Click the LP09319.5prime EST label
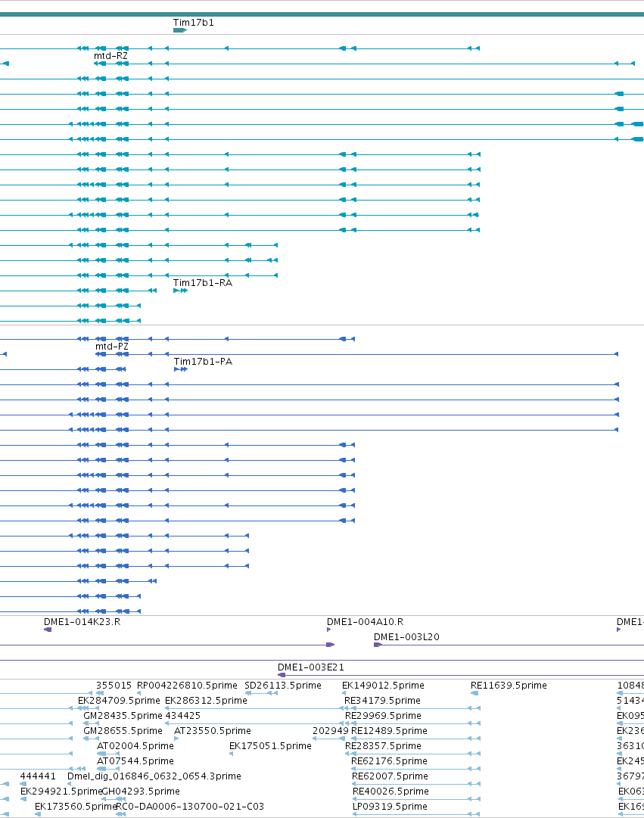 click(390, 807)
